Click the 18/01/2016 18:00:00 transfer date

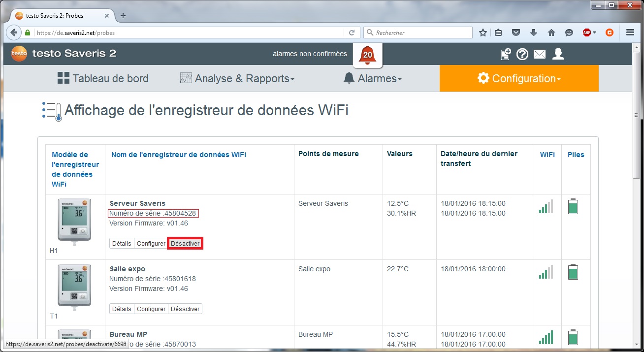click(473, 269)
